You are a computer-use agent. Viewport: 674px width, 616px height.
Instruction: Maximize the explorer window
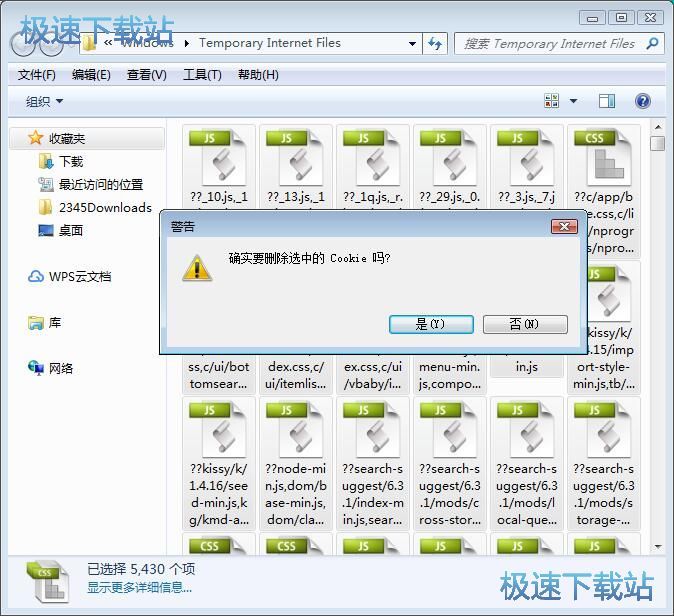click(621, 18)
